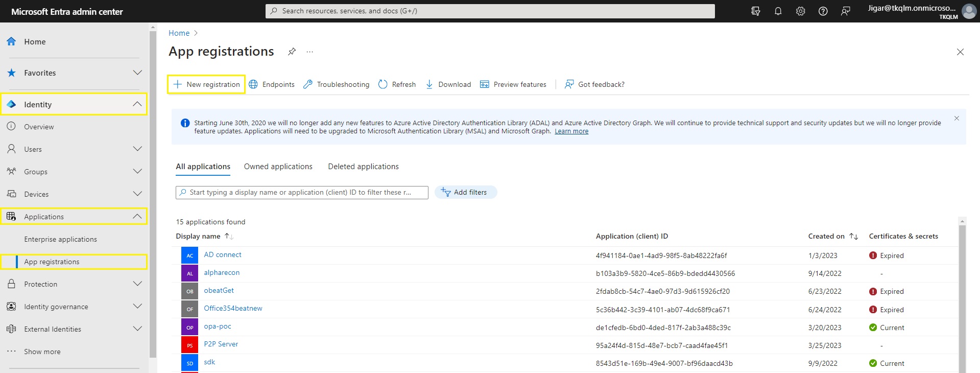Screen dimensions: 980x373
Task: Click the Home icon in sidebar
Action: tap(11, 41)
